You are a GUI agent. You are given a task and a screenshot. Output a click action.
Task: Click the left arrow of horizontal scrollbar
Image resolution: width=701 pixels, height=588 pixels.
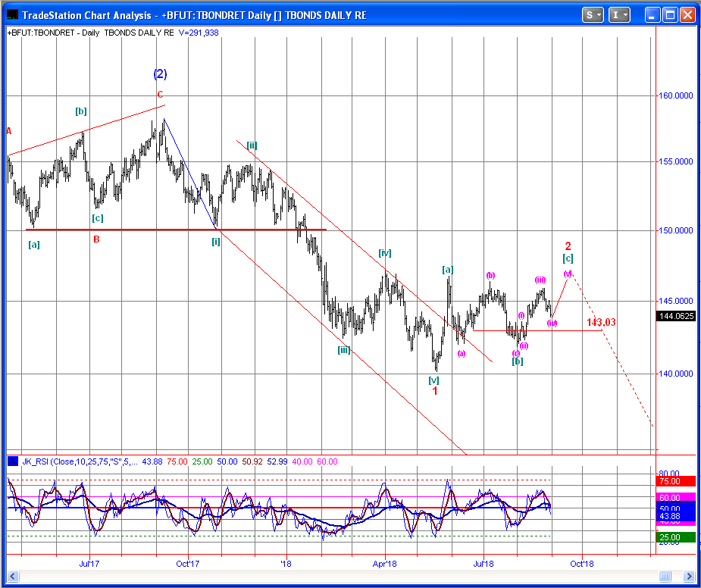coord(13,576)
